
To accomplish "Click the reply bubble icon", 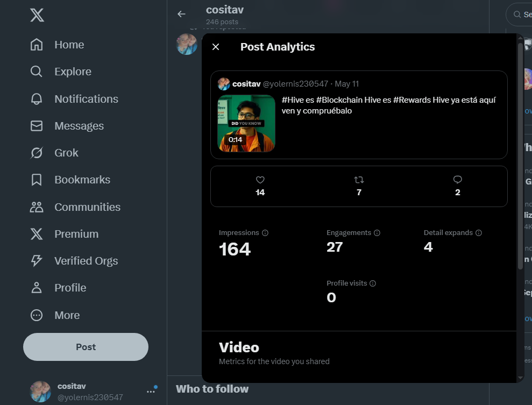I will [458, 180].
